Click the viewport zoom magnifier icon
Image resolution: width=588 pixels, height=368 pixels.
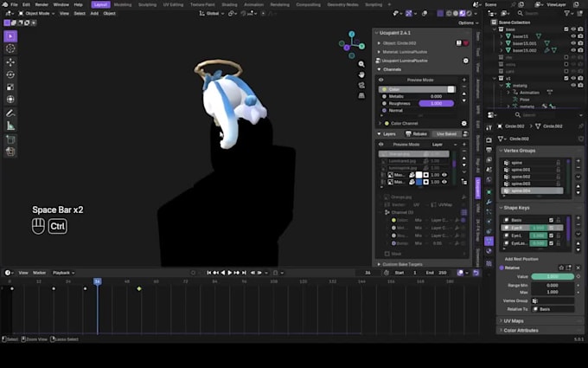[x=361, y=64]
